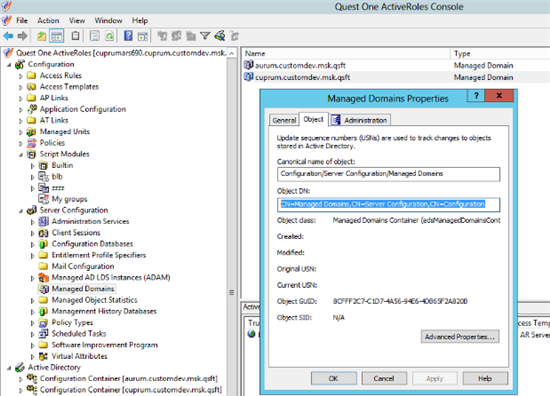Expand the Entitlement Profile Specifiers node
This screenshot has height=396, width=550.
(x=33, y=255)
